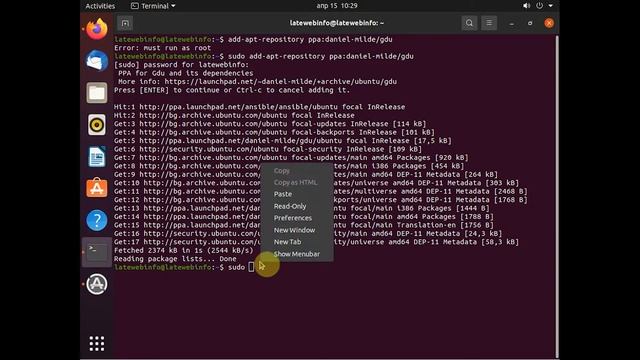Open Ubuntu Software store icon
640x360 pixels.
pos(97,188)
